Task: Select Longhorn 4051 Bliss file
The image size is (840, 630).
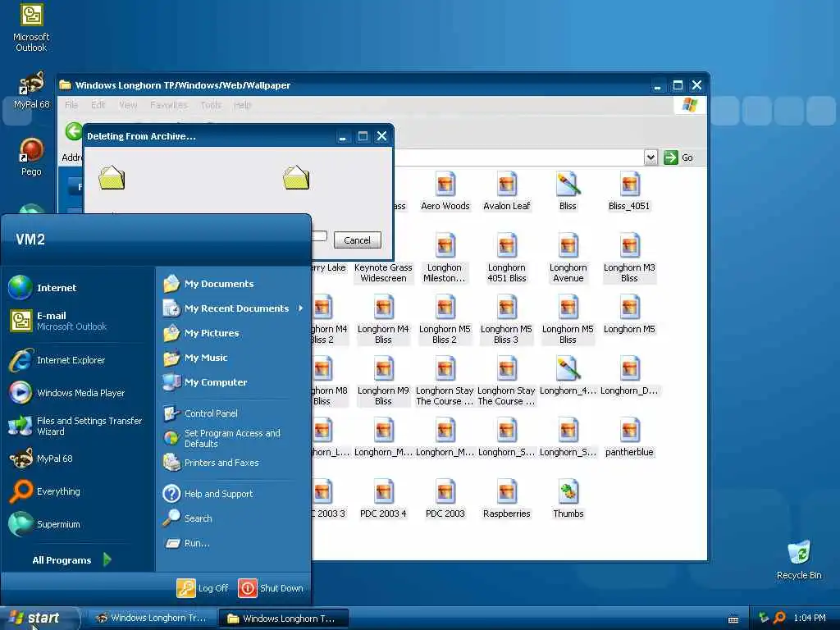Action: click(506, 258)
